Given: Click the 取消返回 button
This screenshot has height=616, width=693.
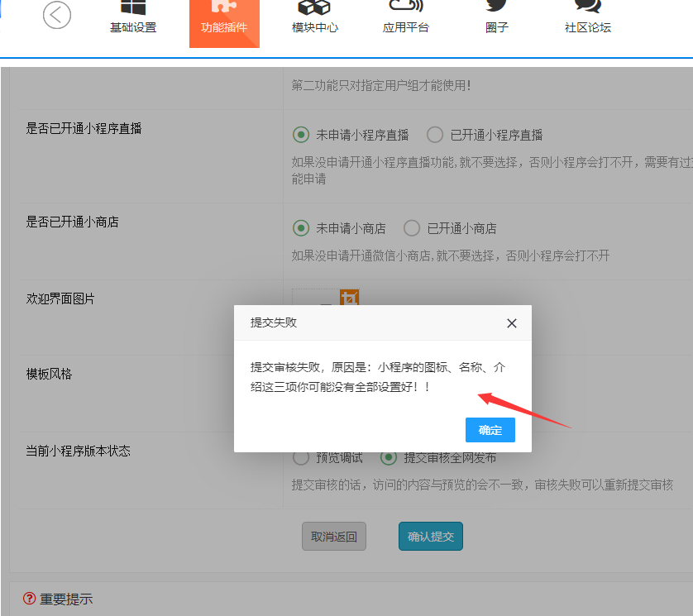Looking at the screenshot, I should click(x=334, y=537).
